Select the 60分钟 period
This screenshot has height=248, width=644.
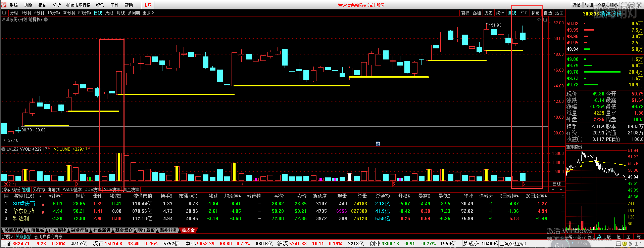85,13
